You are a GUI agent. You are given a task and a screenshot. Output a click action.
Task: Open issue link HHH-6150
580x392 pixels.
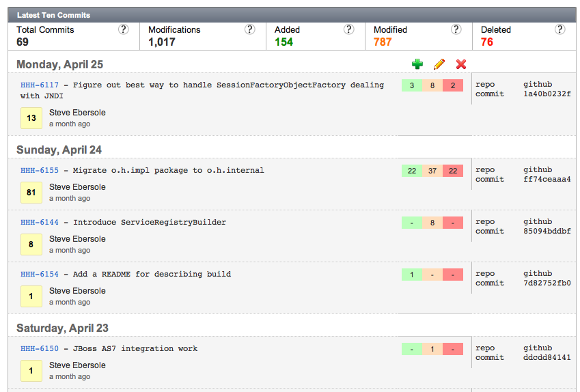[x=40, y=348]
